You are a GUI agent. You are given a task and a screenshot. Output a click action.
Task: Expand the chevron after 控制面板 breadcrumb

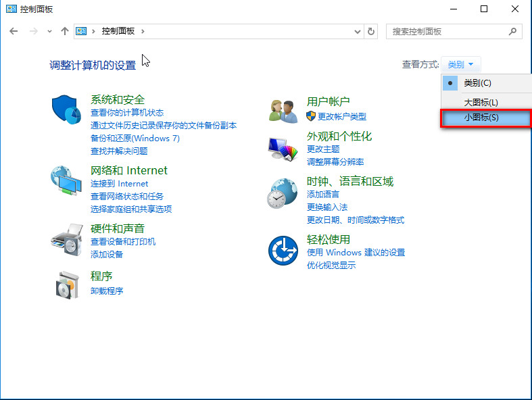pos(143,31)
